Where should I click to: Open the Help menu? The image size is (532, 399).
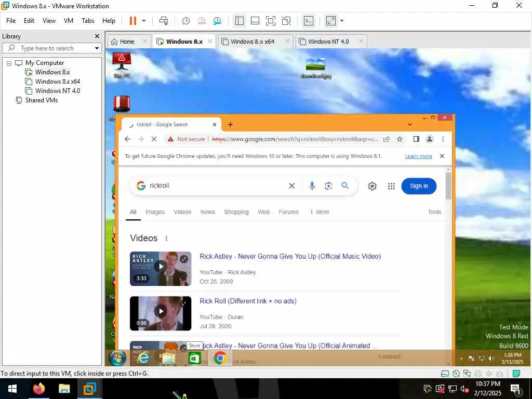click(x=109, y=21)
